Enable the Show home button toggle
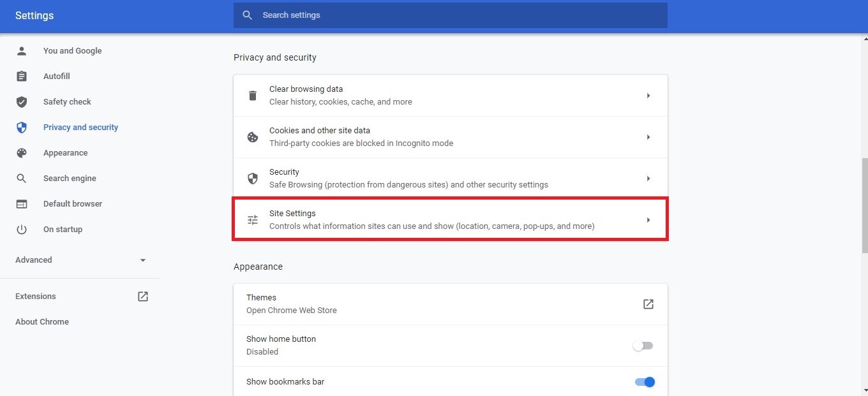Image resolution: width=868 pixels, height=396 pixels. click(x=642, y=345)
